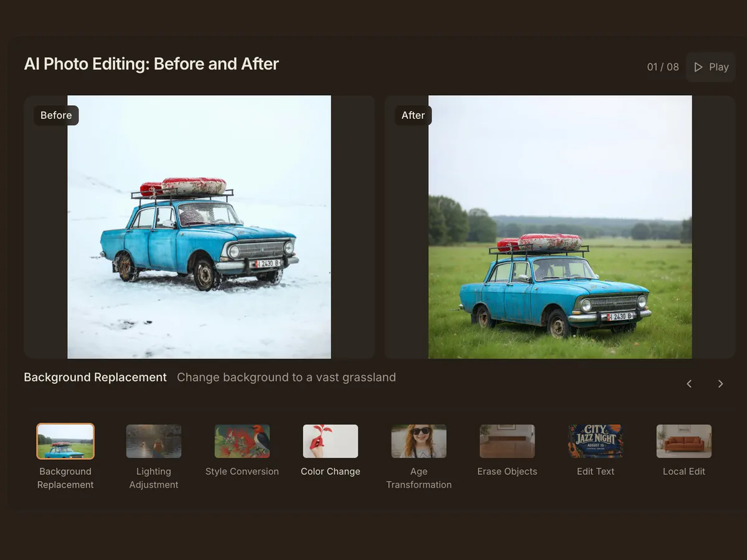
Task: Click the prompt text about vast grassland
Action: [x=286, y=377]
